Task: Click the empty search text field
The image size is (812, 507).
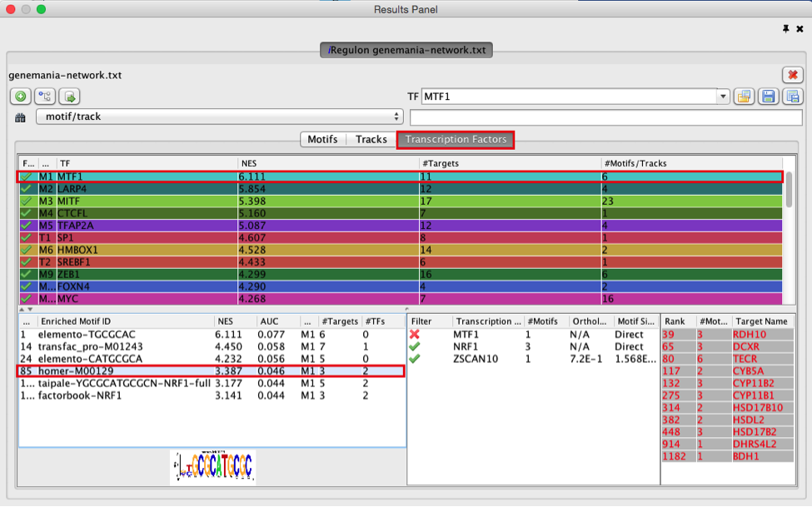Action: [606, 117]
